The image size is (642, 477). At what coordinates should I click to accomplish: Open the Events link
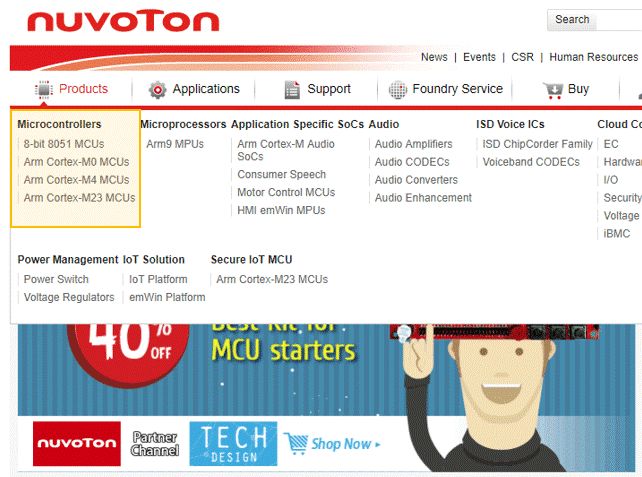479,57
